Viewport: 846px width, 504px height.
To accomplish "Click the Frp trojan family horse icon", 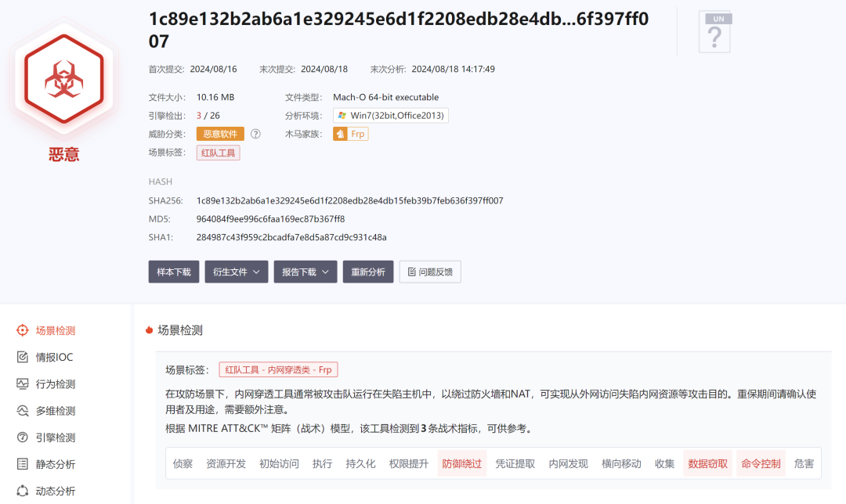I will click(341, 134).
